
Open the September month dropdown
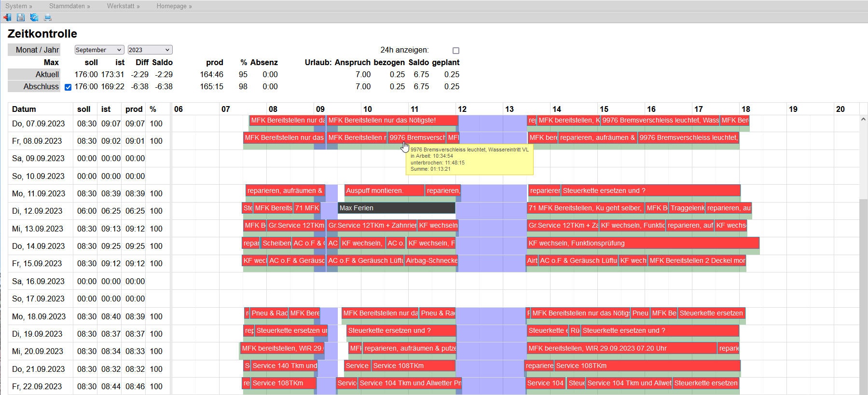coord(99,50)
